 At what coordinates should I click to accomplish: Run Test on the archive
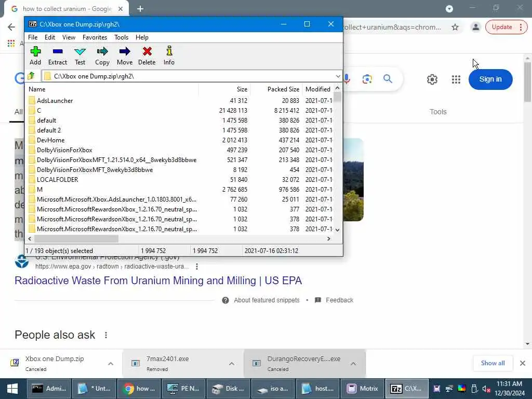pos(80,56)
